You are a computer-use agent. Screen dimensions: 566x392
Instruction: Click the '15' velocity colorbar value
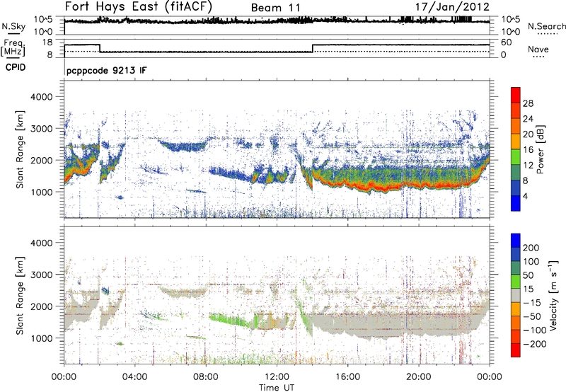[x=528, y=289]
